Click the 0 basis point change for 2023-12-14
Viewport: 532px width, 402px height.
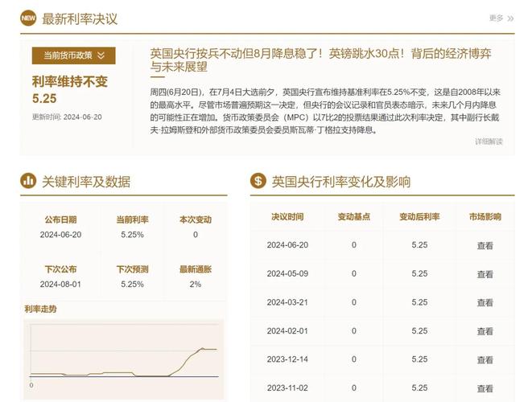[x=354, y=359]
